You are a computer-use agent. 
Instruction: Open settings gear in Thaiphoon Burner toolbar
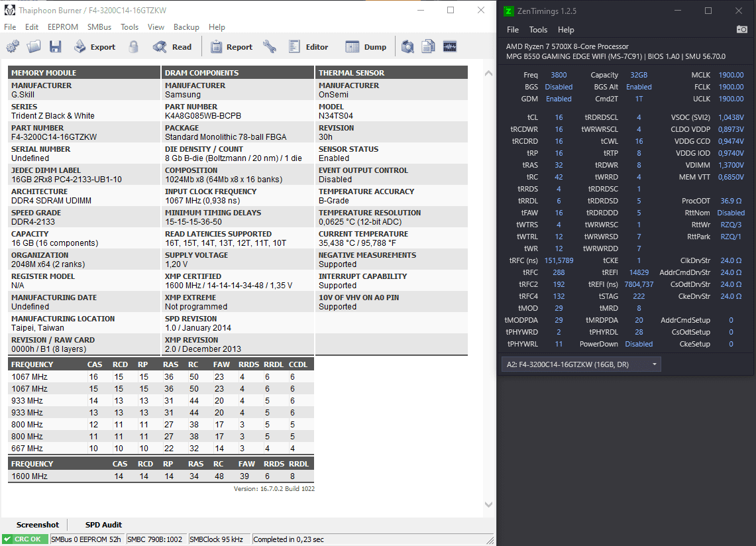[x=13, y=47]
